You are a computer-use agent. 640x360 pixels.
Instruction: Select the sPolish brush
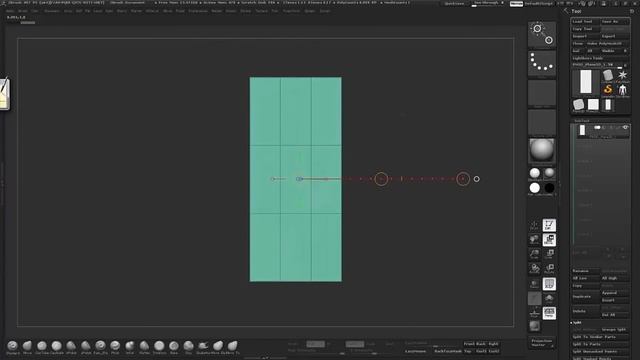[x=86, y=347]
